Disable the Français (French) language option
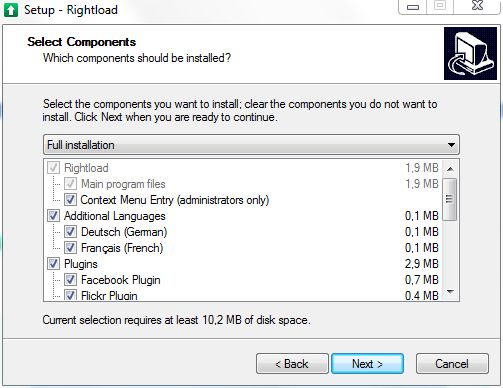Viewport: 503px width, 388px height. pyautogui.click(x=70, y=248)
